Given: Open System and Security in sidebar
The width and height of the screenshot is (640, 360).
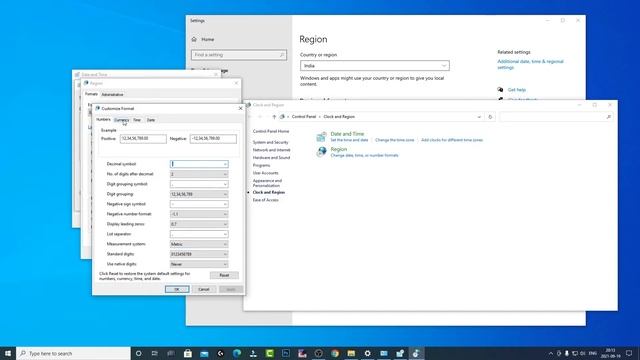Looking at the screenshot, I should (271, 142).
